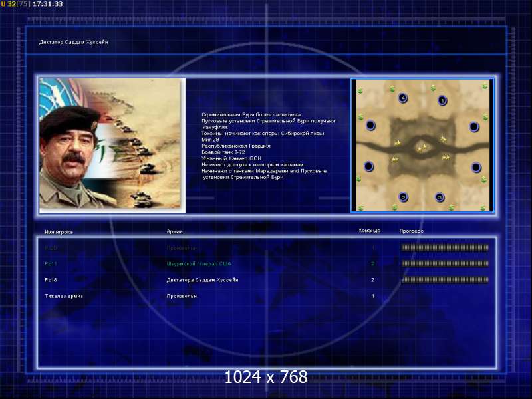Image resolution: width=532 pixels, height=399 pixels.
Task: Click the supply icon in minimap's bottom-left corner
Action: [360, 207]
